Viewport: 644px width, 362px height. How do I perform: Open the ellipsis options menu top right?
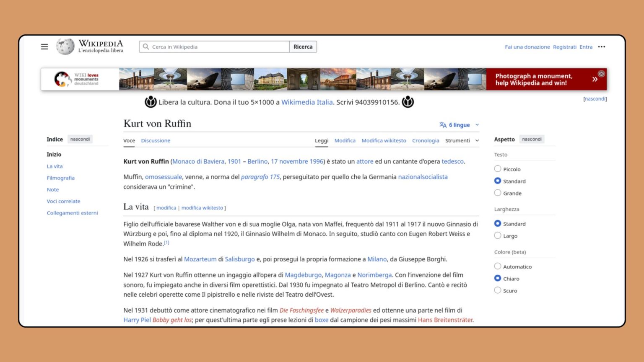coord(601,47)
